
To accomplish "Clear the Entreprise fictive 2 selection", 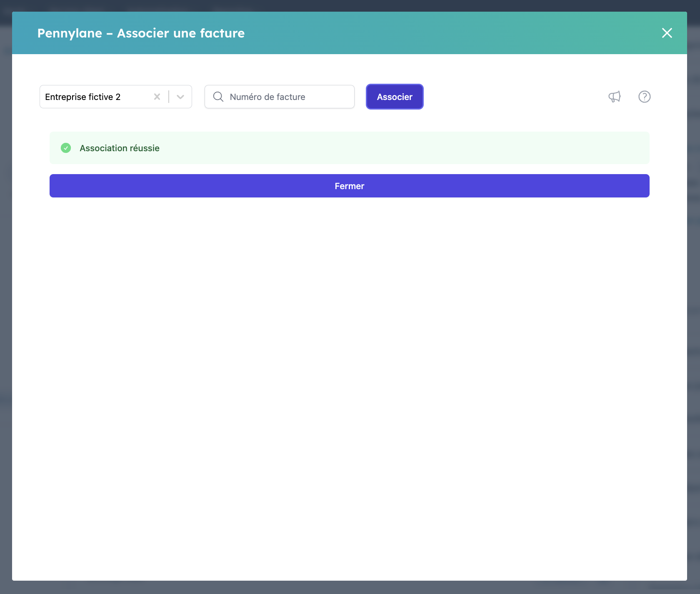I will tap(157, 97).
